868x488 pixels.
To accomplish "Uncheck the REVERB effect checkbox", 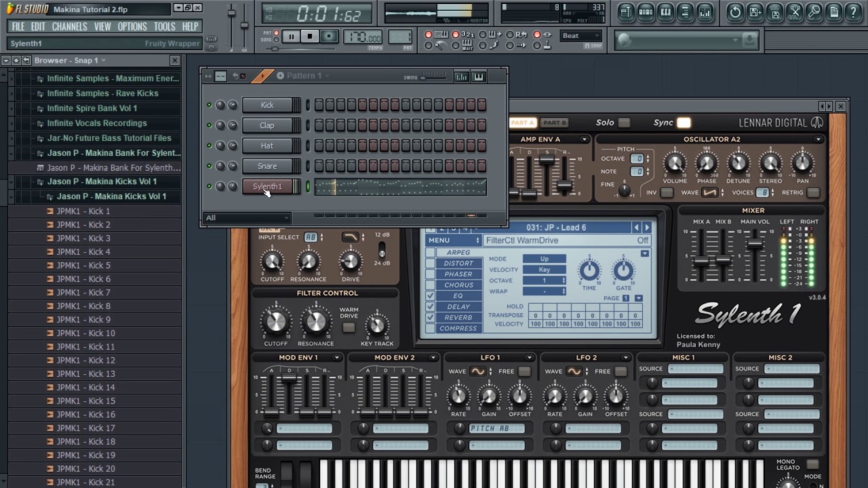I will tap(430, 318).
